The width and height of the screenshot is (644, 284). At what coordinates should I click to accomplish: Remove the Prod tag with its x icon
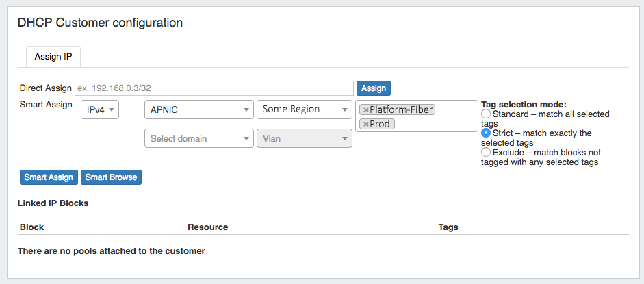tap(365, 124)
